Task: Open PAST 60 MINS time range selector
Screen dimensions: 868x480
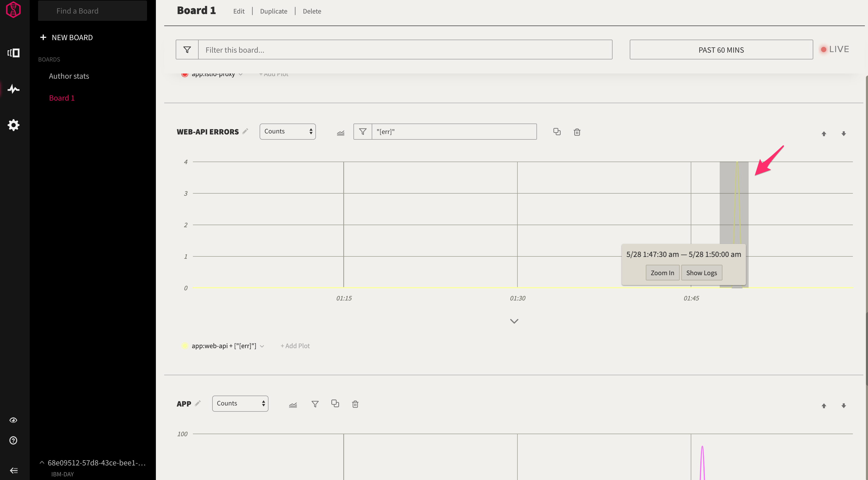Action: coord(721,50)
